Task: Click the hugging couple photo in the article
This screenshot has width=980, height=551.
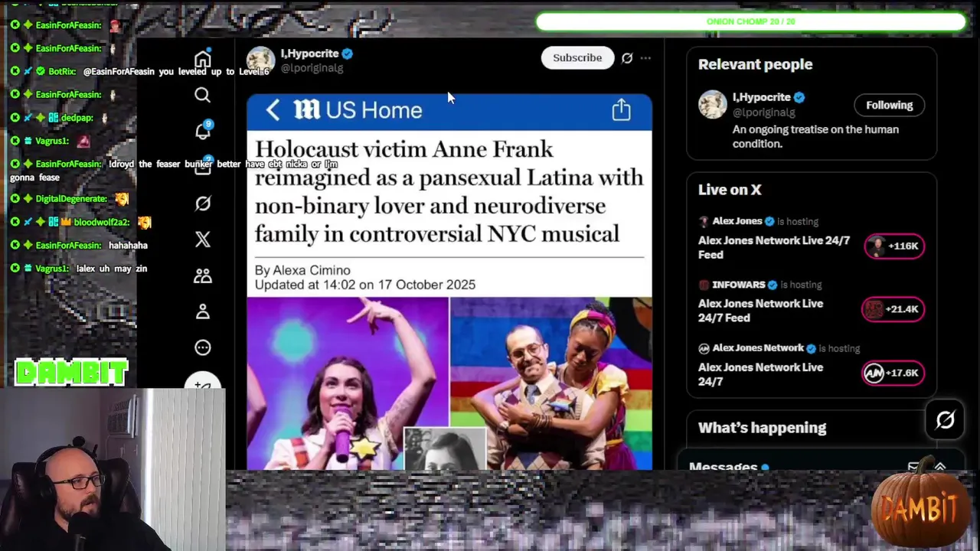Action: (x=551, y=383)
